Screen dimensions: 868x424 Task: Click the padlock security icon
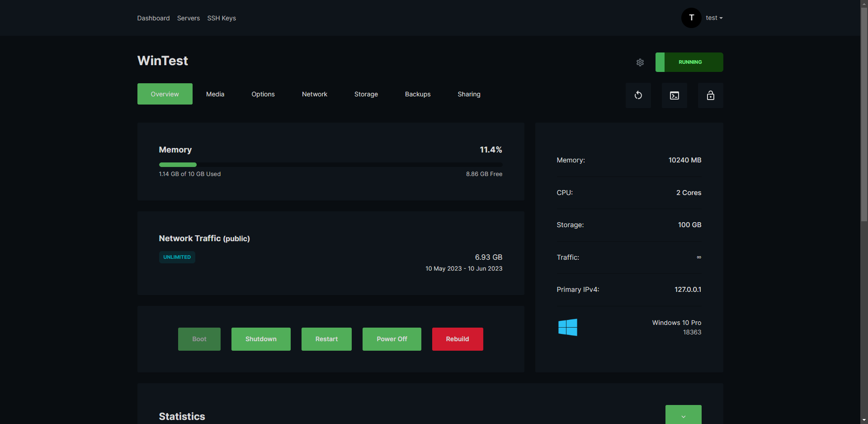click(710, 95)
